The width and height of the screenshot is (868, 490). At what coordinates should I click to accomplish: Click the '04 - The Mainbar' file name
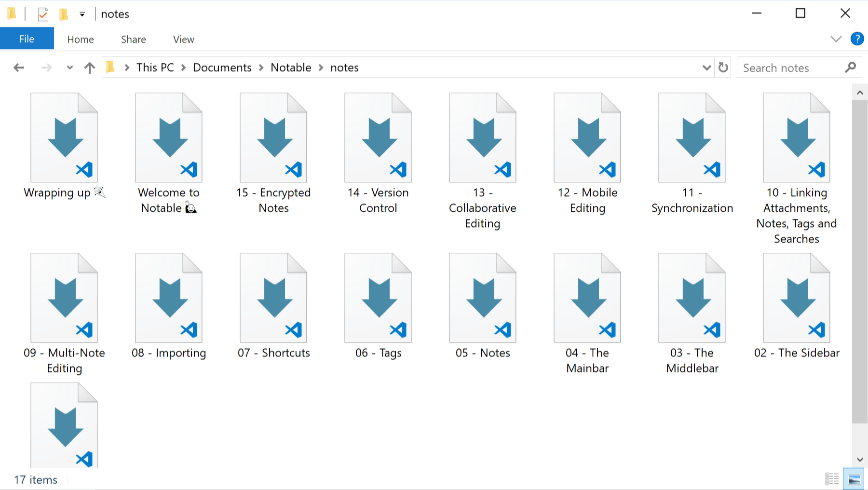click(587, 360)
